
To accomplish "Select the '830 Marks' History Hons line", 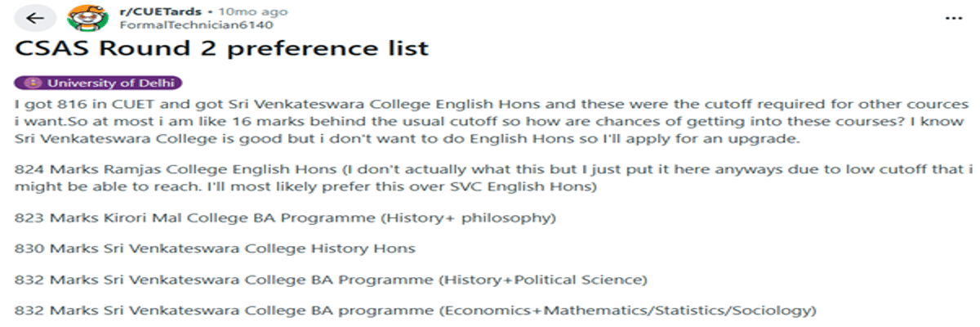I will click(215, 249).
